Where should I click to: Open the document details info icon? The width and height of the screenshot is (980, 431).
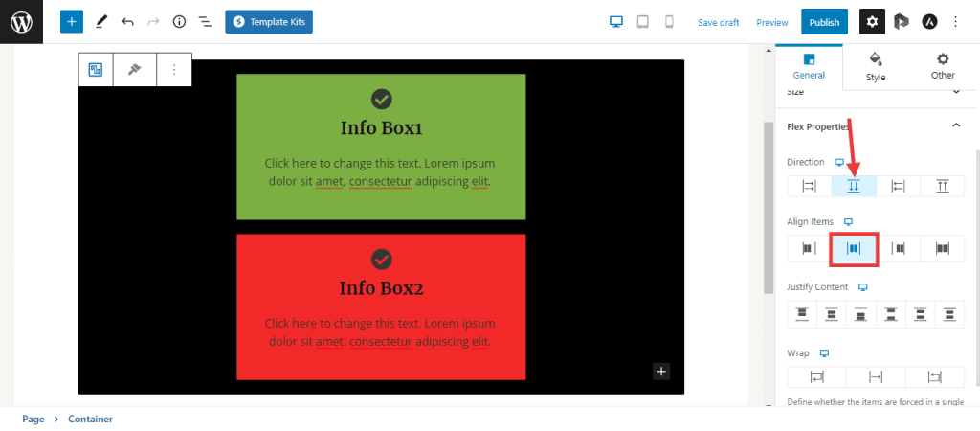pos(179,21)
